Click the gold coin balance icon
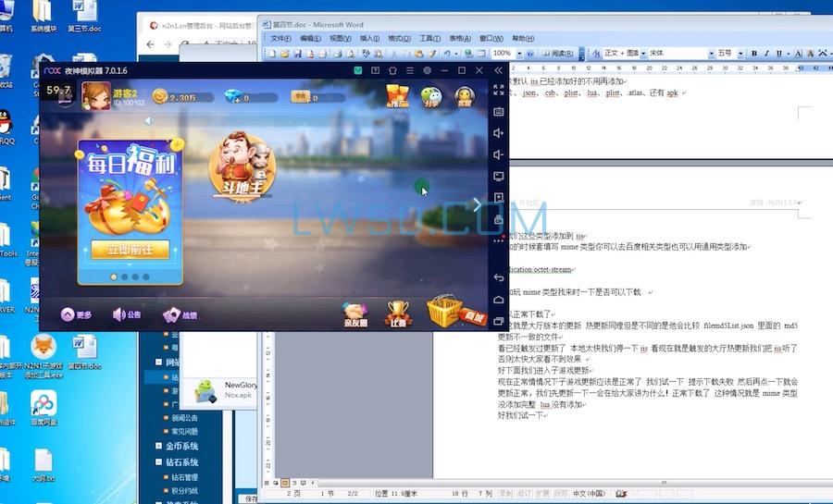Screen dimensions: 833x504 click(160, 96)
